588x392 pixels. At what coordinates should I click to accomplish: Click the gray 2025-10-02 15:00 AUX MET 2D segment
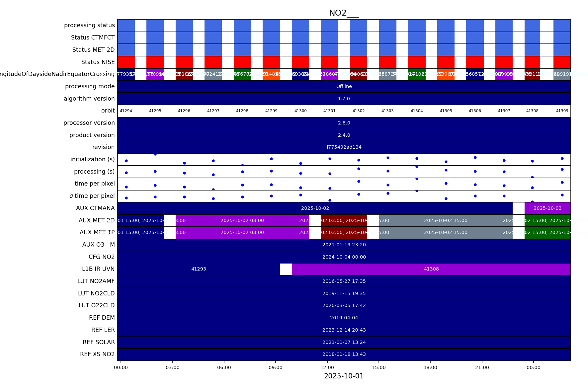coord(445,220)
